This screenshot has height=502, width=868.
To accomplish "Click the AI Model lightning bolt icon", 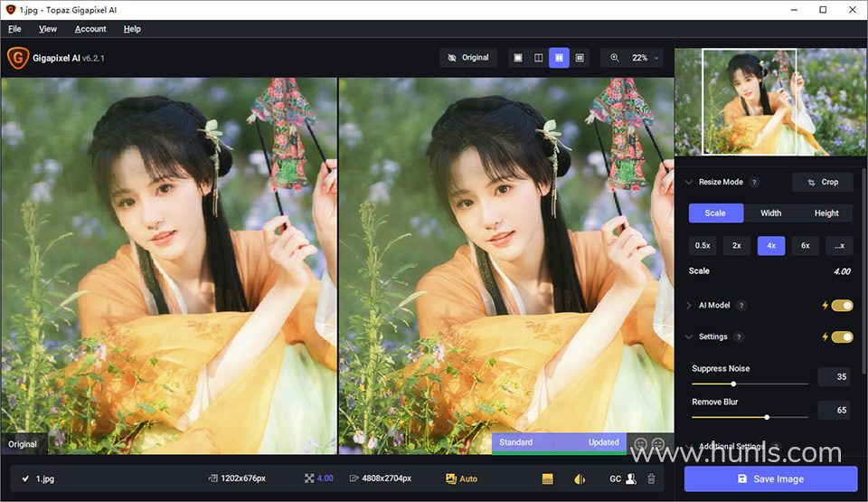I will [x=825, y=306].
